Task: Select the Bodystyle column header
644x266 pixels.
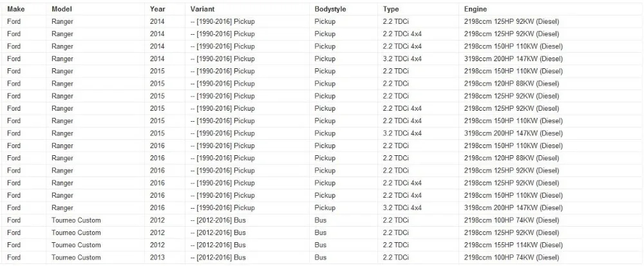Action: [x=344, y=9]
